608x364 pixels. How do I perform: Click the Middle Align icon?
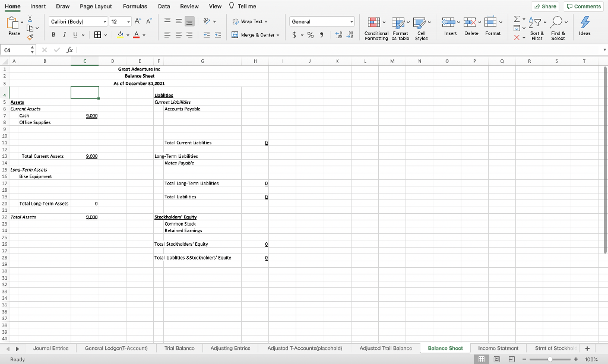click(x=178, y=21)
